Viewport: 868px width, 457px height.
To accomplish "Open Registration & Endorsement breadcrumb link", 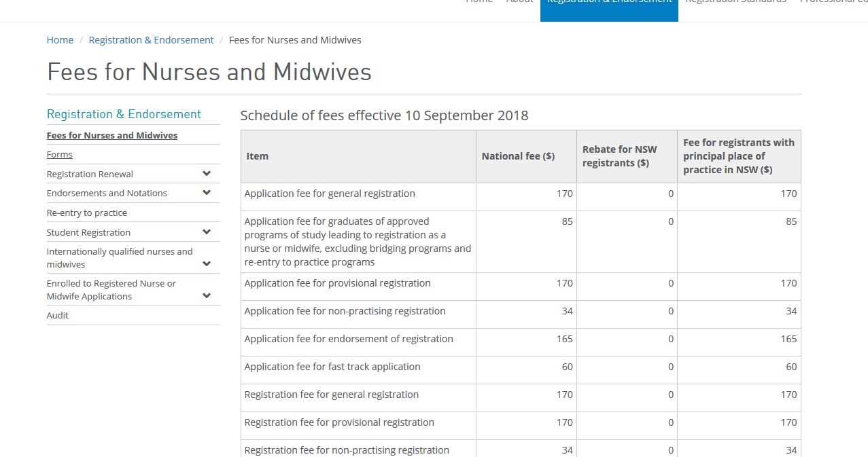I will pyautogui.click(x=151, y=40).
